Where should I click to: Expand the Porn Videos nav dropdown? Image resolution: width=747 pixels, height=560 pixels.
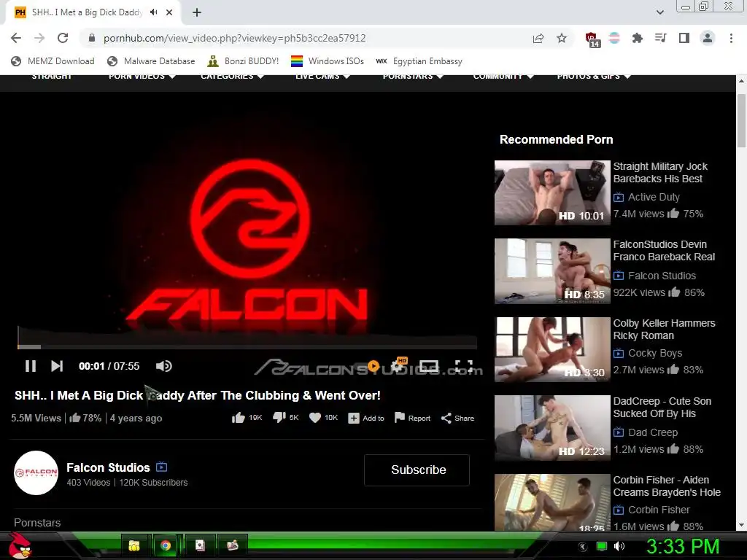(142, 76)
